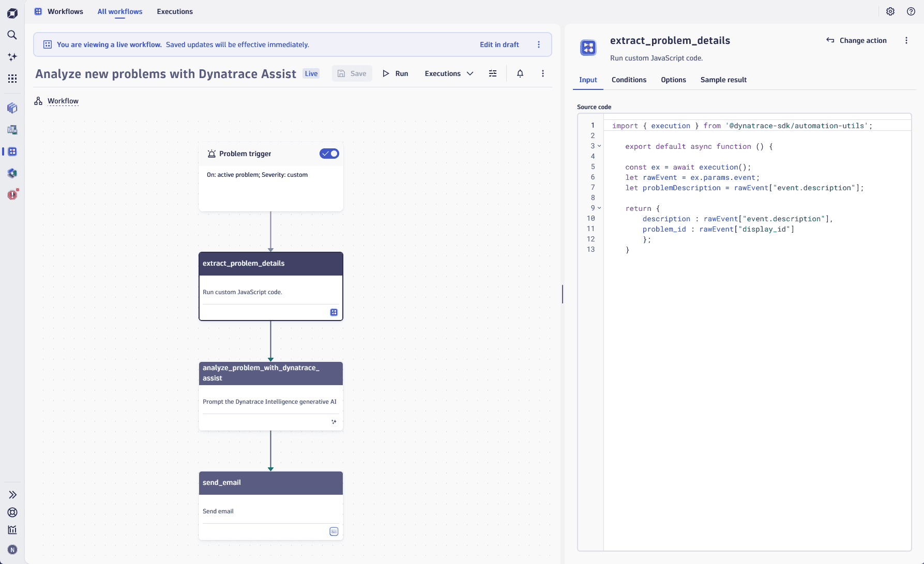Click the Dynatrace logo at top left

12,12
